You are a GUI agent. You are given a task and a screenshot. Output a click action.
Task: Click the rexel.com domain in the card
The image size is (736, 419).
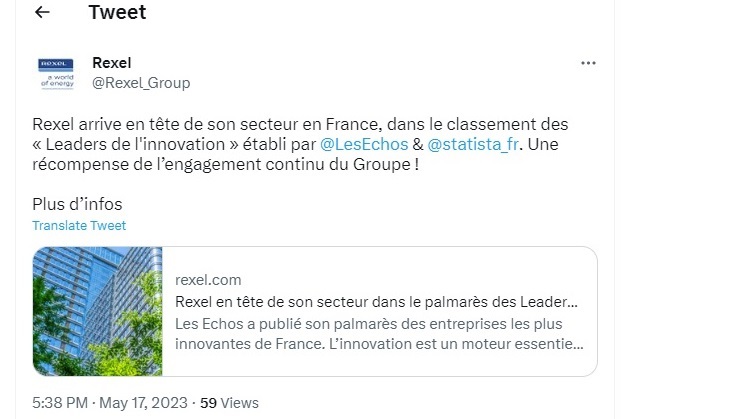pyautogui.click(x=208, y=280)
